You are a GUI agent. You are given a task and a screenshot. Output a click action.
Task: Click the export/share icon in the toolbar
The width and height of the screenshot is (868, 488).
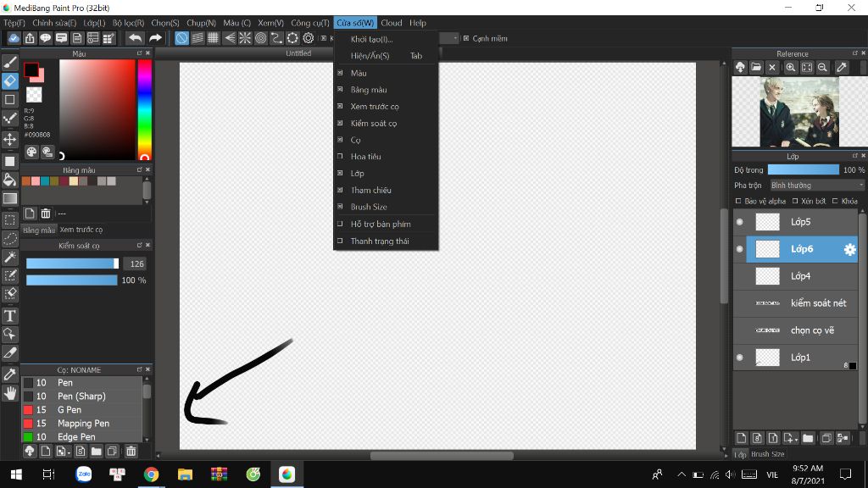point(30,38)
